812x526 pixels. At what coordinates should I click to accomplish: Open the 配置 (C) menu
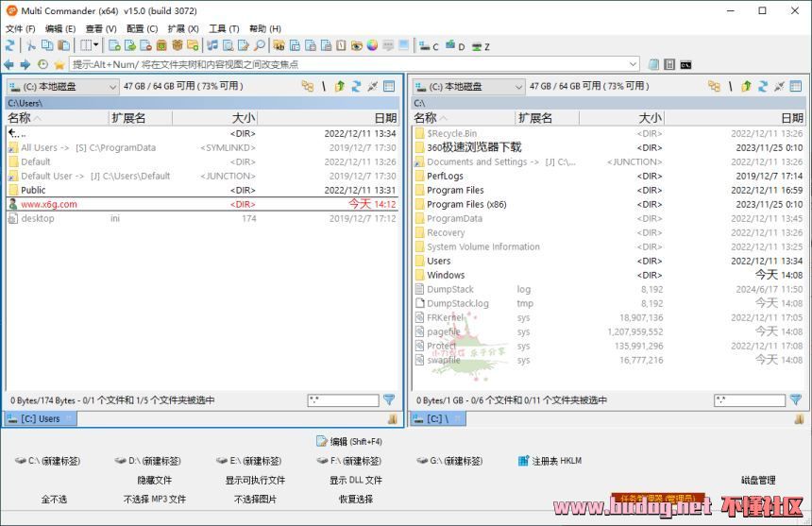pyautogui.click(x=142, y=28)
